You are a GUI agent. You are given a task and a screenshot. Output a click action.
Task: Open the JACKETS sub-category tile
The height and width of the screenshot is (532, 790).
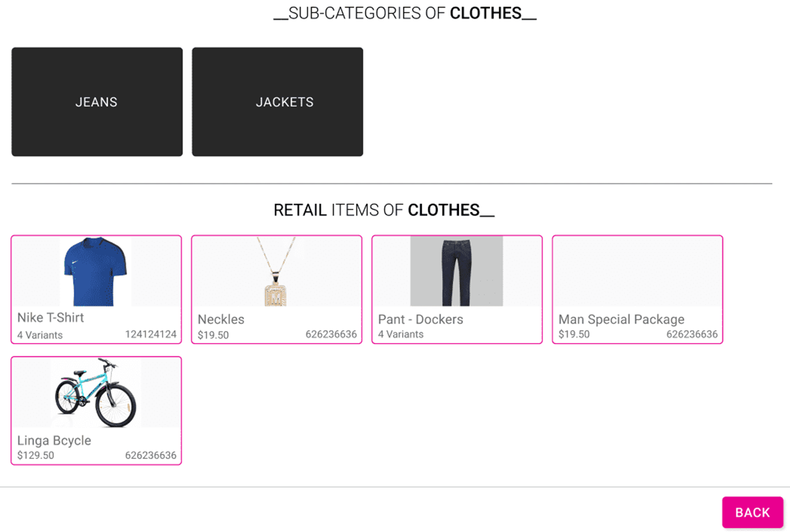click(277, 102)
